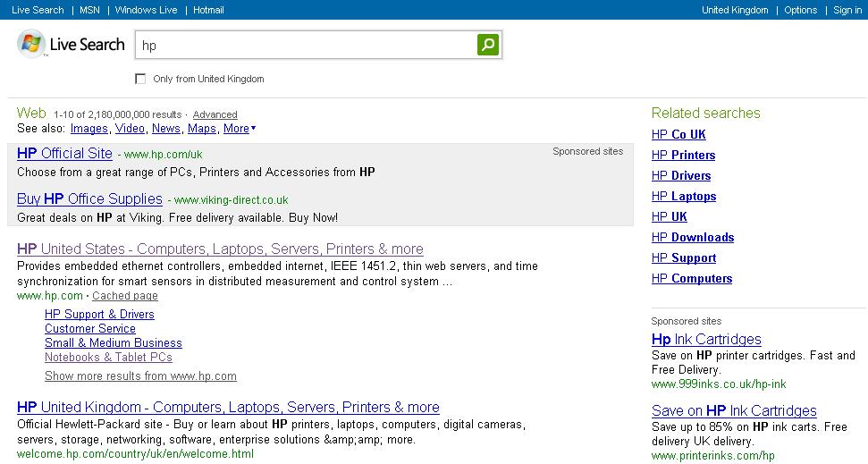
Task: Open Cached page for www.hp.com
Action: [x=125, y=296]
